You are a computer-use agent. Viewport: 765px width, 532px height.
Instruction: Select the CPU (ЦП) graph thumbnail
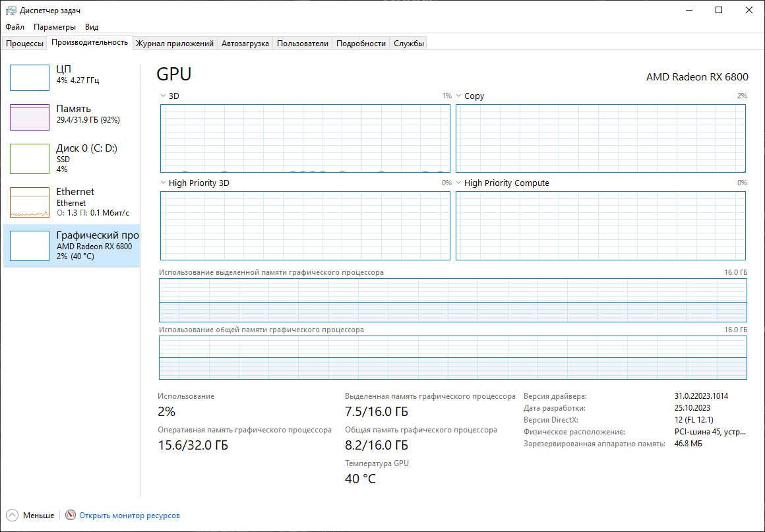30,78
